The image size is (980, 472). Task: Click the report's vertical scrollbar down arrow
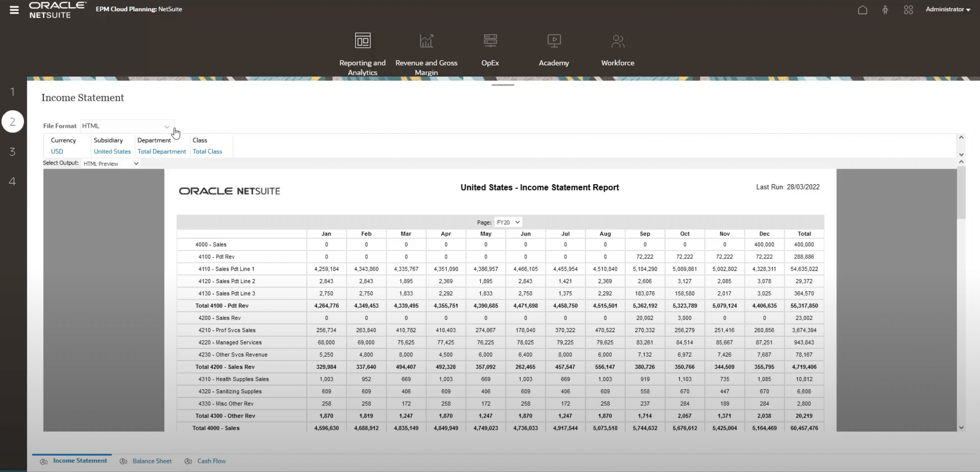(x=961, y=428)
